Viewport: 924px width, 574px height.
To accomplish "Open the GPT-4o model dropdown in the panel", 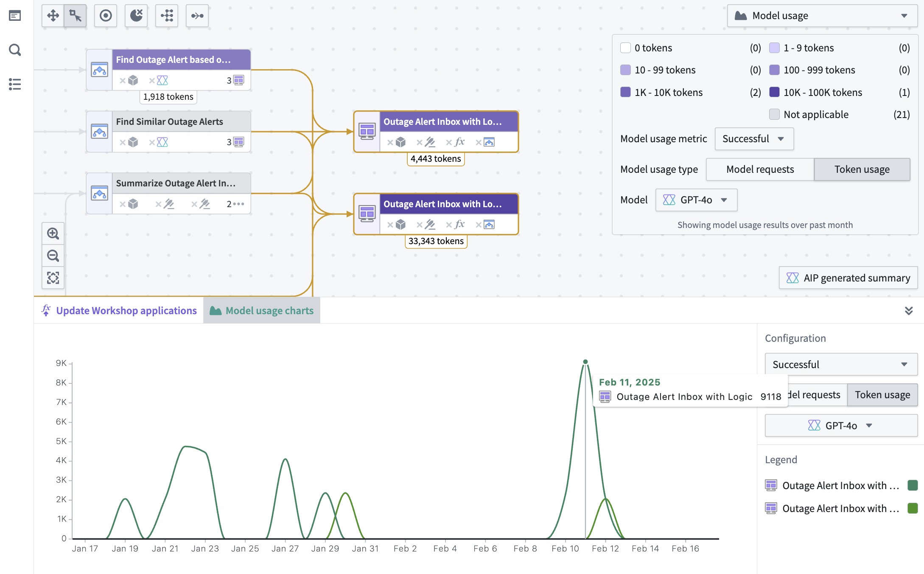I will click(x=696, y=200).
